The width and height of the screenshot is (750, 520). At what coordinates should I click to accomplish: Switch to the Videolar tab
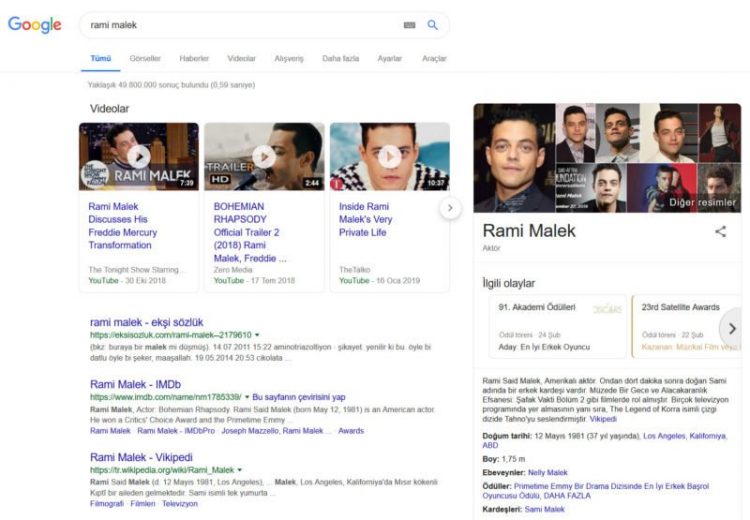coord(242,58)
